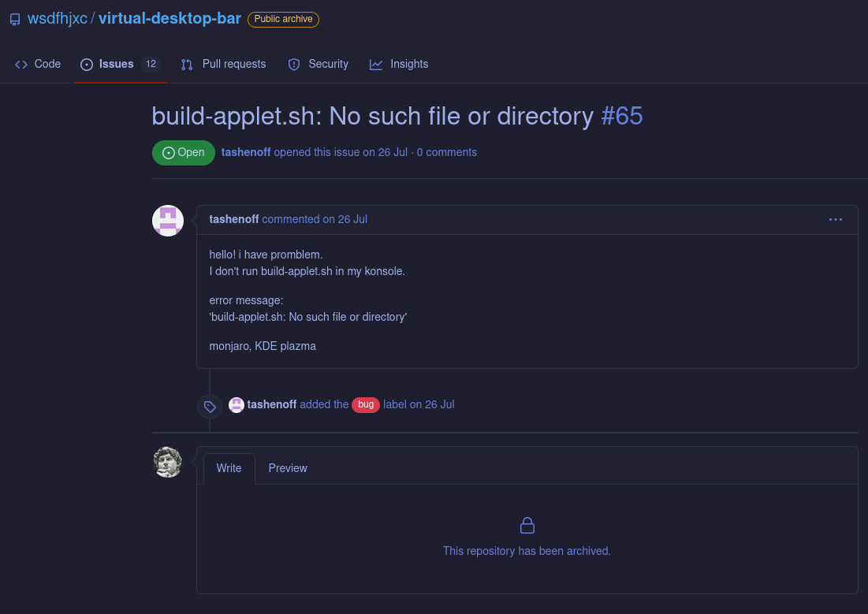Select the Preview tab
The width and height of the screenshot is (868, 614).
point(288,468)
